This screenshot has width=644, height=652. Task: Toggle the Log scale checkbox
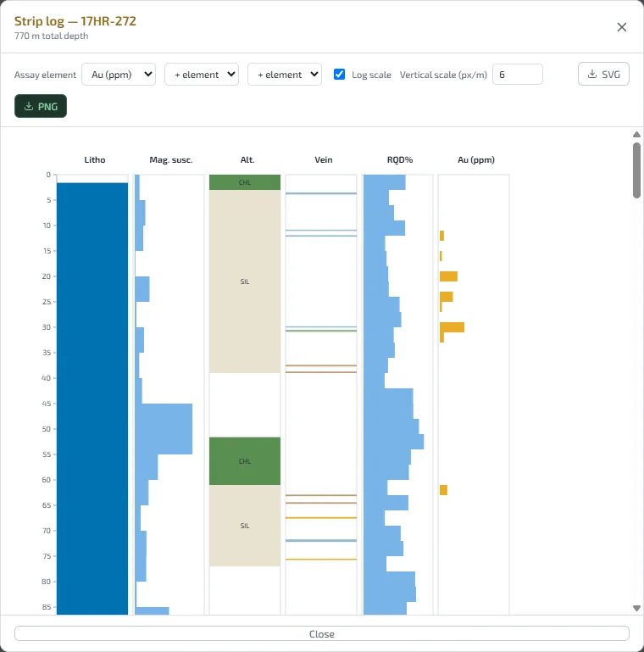pyautogui.click(x=339, y=75)
